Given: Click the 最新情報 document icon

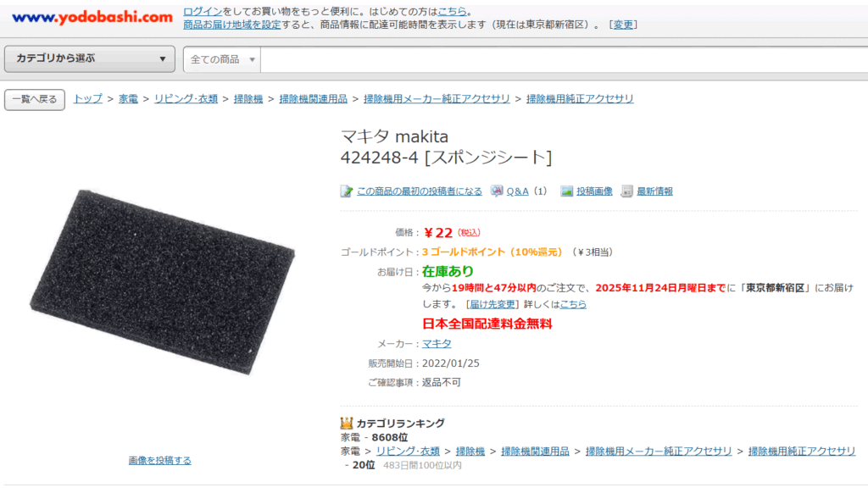Looking at the screenshot, I should (x=626, y=191).
